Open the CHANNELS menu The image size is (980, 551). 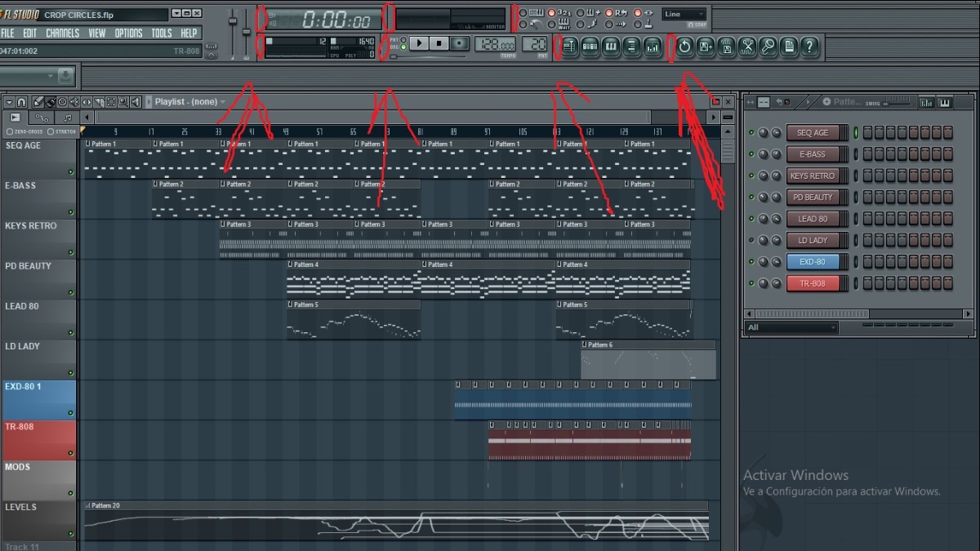click(62, 33)
